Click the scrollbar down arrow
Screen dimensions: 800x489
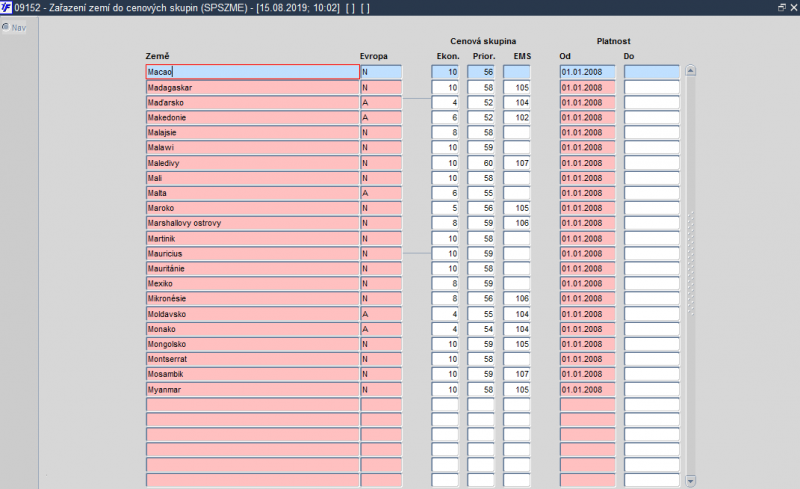coord(690,481)
